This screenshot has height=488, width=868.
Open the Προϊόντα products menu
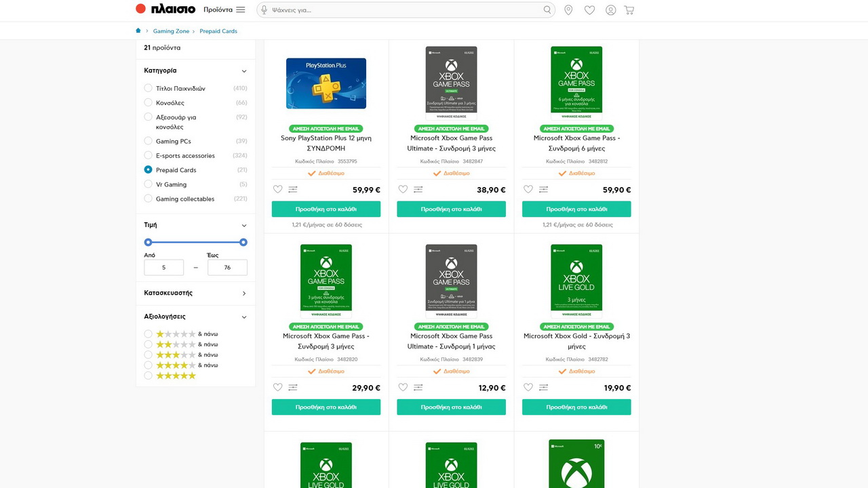[224, 10]
